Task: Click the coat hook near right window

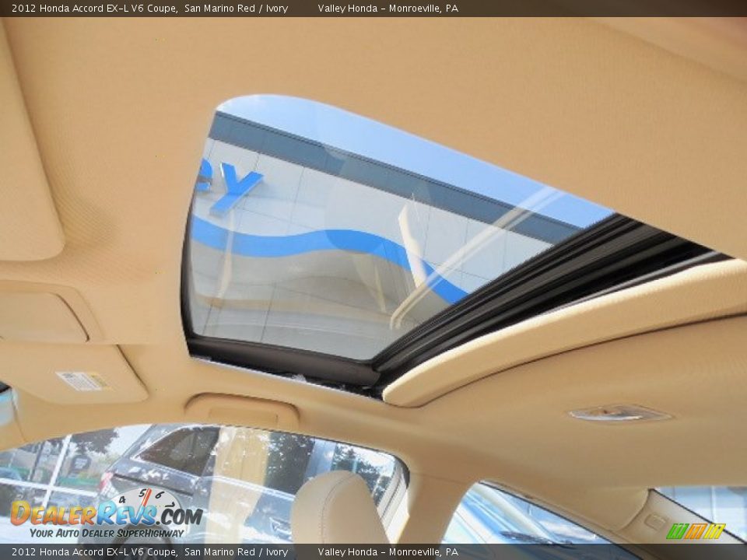Action: tap(655, 520)
